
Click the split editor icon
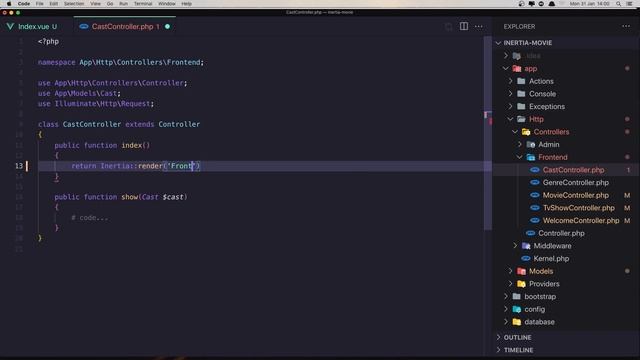click(x=464, y=27)
